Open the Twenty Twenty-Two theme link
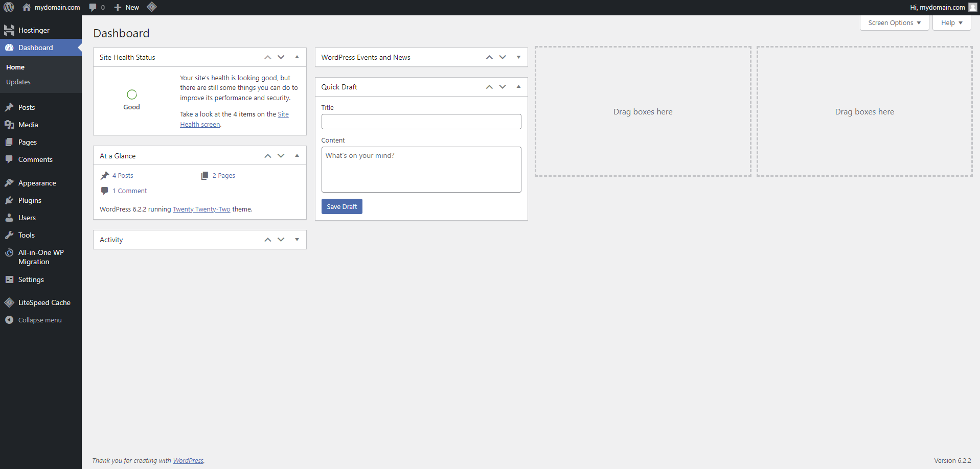Viewport: 980px width, 469px height. click(201, 209)
